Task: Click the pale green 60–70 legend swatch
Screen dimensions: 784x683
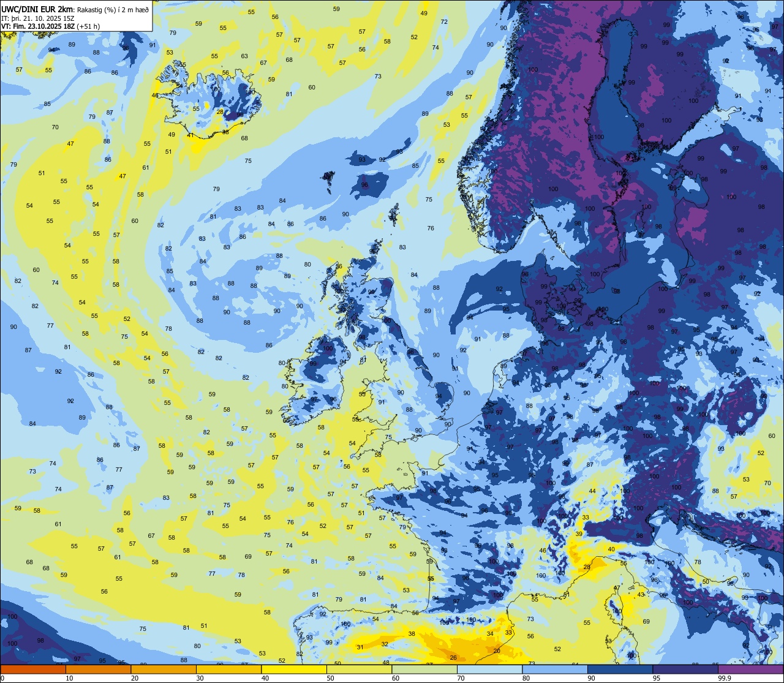Action: (424, 669)
